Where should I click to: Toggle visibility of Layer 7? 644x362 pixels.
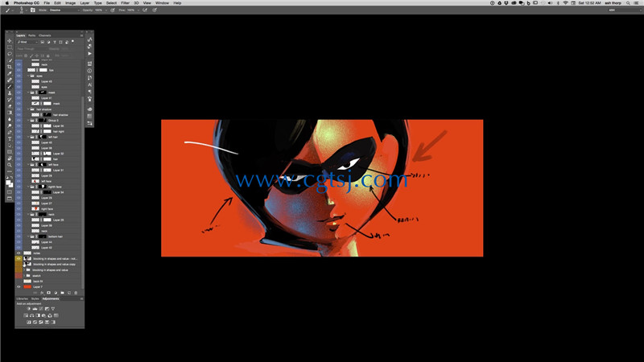(x=19, y=286)
